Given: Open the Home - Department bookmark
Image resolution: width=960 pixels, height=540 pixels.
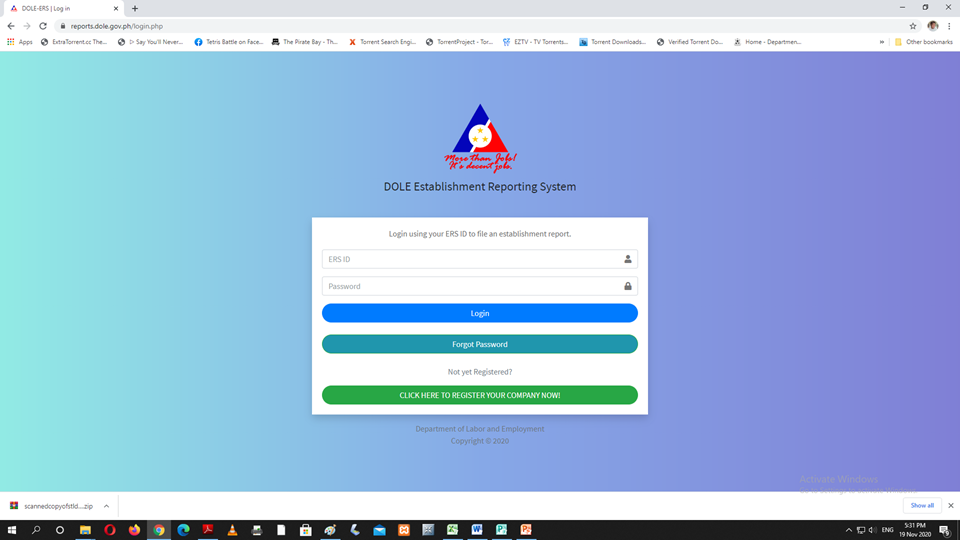Looking at the screenshot, I should 768,42.
